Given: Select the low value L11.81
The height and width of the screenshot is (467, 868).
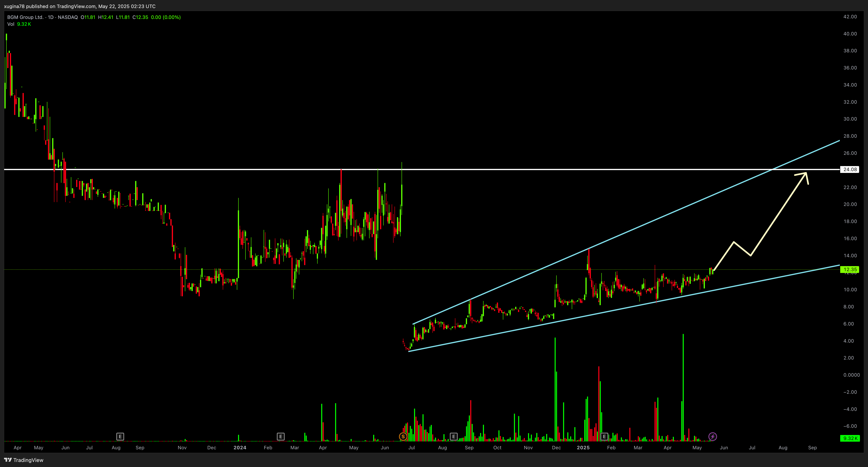Looking at the screenshot, I should pos(123,17).
